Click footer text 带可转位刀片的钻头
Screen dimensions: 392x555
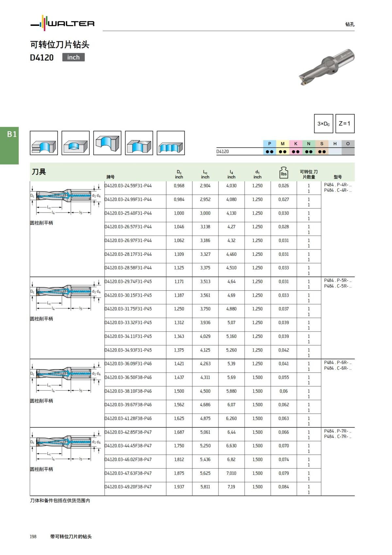[x=71, y=536]
